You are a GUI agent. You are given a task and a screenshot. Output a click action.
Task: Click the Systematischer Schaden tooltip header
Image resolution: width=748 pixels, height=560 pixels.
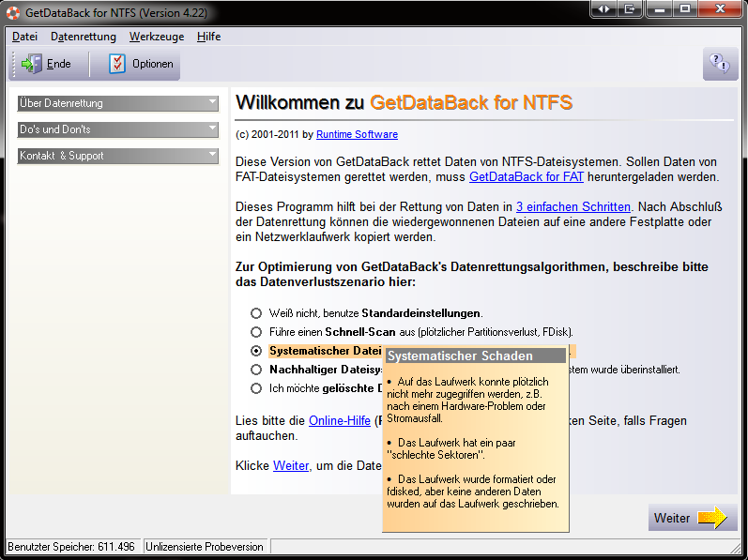coord(476,356)
